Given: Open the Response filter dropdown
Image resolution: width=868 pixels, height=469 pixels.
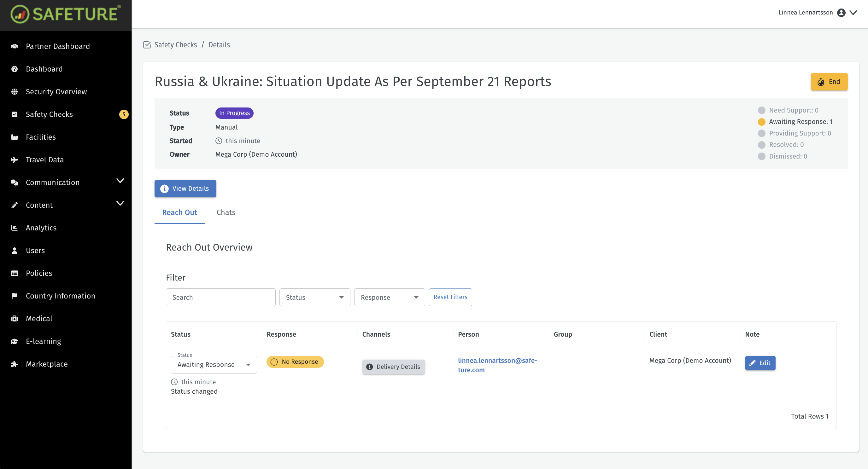Looking at the screenshot, I should (389, 297).
